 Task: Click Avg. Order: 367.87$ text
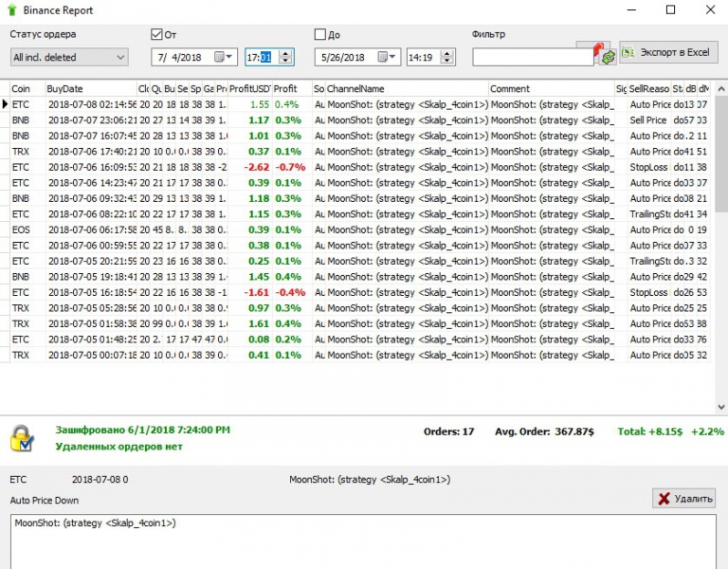pyautogui.click(x=544, y=431)
